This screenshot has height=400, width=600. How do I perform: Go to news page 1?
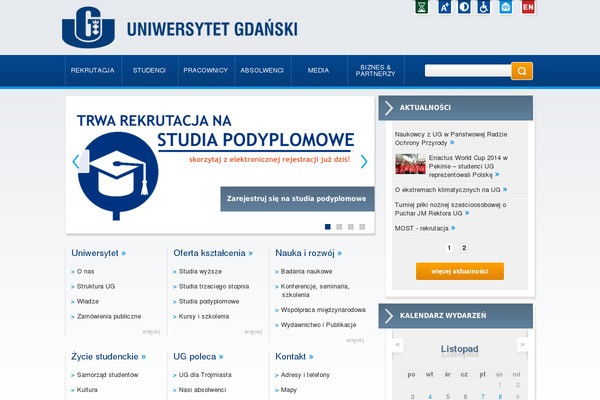[x=449, y=248]
